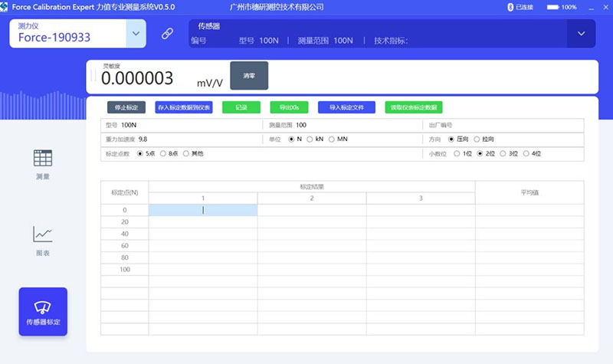Click the battery 100% indicator icon

point(552,7)
